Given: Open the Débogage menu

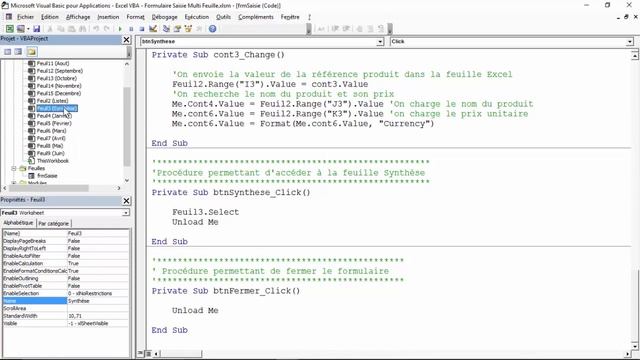Looking at the screenshot, I should click(x=164, y=17).
